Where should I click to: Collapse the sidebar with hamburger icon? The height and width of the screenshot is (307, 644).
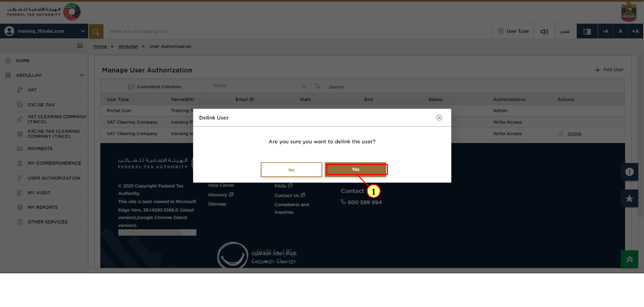80,46
